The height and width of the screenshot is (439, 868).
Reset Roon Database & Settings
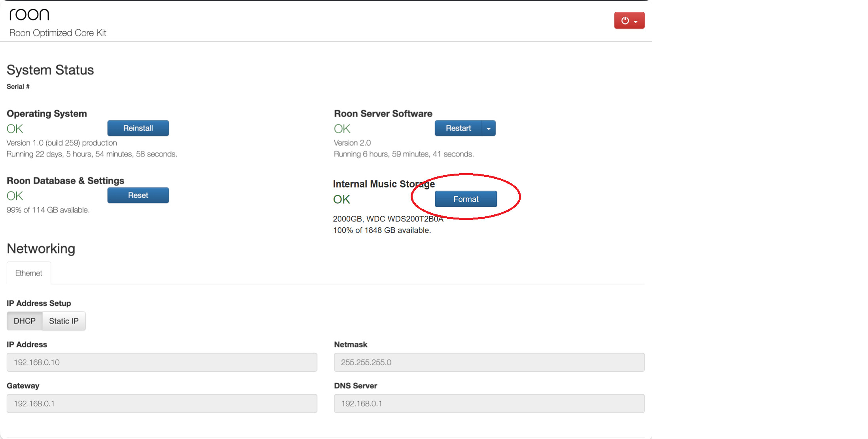pyautogui.click(x=138, y=195)
